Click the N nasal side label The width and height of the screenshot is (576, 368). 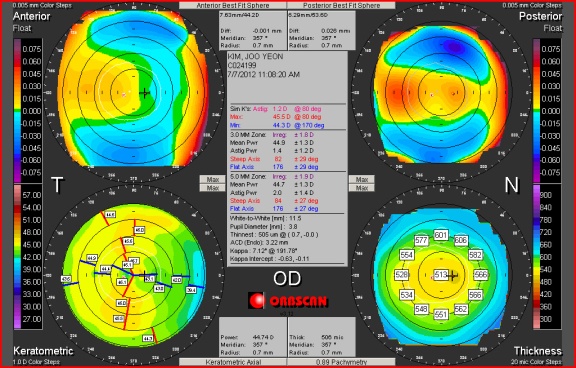point(511,185)
